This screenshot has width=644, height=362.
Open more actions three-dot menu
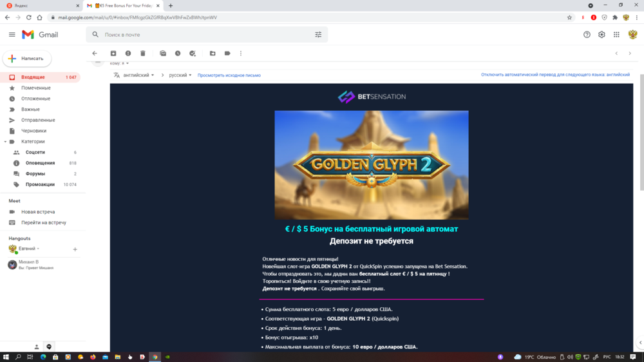[x=241, y=53]
